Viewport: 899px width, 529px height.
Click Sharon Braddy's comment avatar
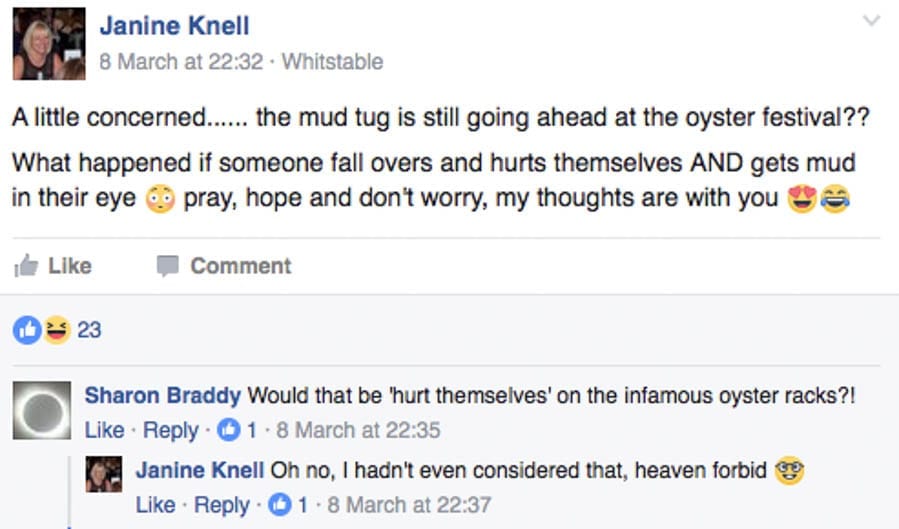coord(42,410)
